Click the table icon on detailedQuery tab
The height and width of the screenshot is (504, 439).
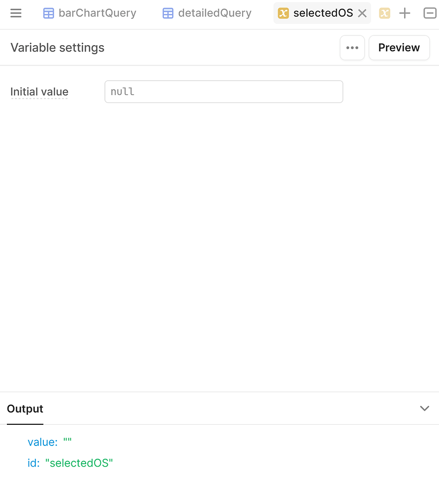(167, 13)
